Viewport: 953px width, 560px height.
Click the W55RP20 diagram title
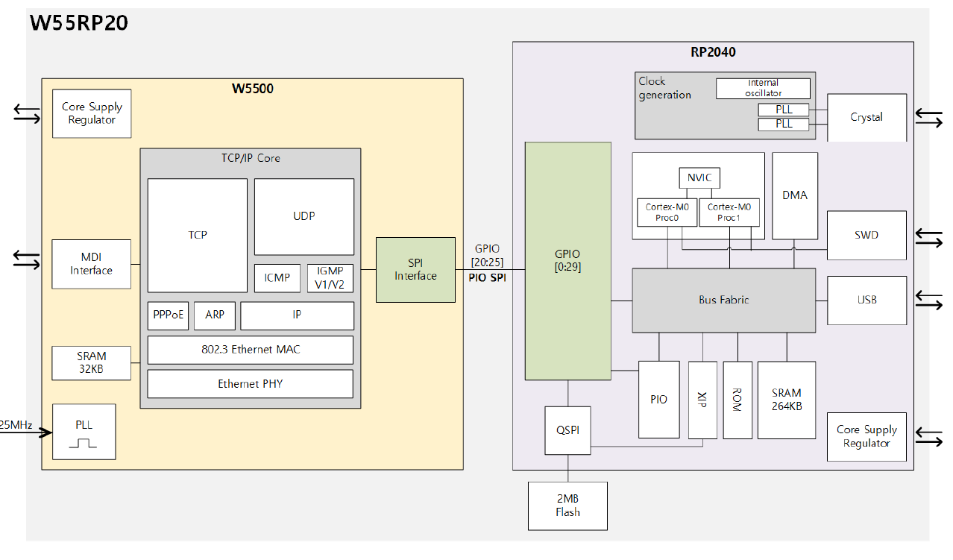point(79,23)
